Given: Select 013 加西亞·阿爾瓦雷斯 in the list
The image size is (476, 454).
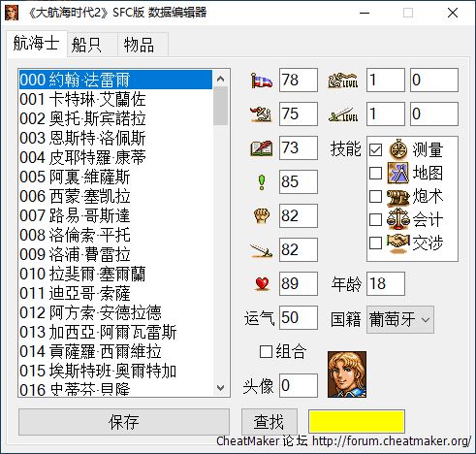Looking at the screenshot, I should (115, 332).
